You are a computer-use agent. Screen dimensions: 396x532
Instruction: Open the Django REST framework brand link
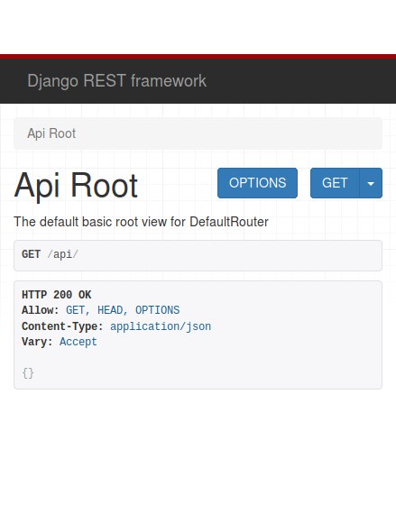pos(116,81)
